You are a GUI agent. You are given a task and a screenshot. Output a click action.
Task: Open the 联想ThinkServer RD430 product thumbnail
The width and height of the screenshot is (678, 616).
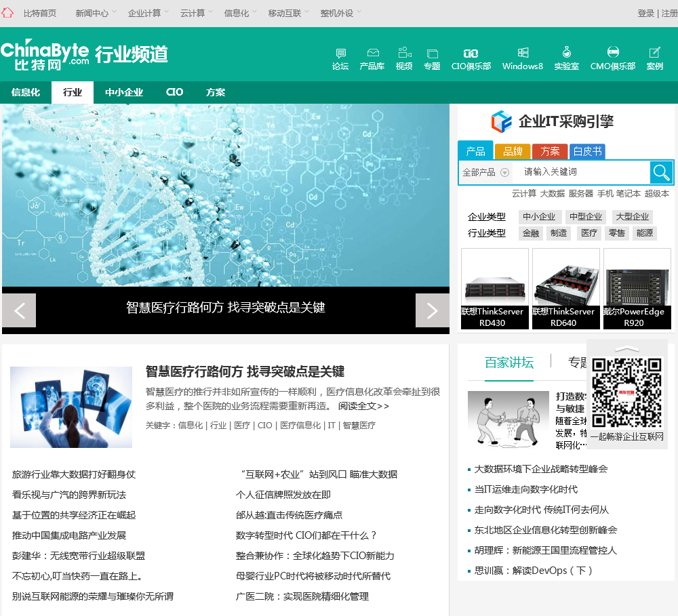pos(495,289)
